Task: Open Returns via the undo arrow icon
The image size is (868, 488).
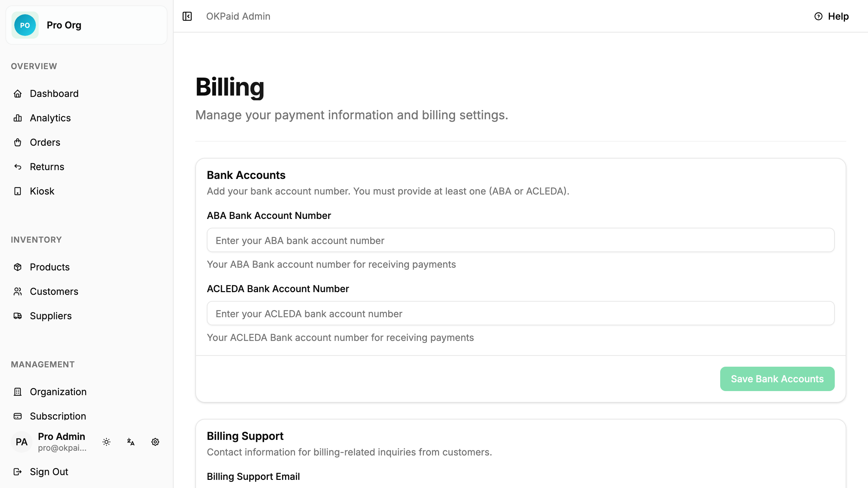Action: pos(18,167)
